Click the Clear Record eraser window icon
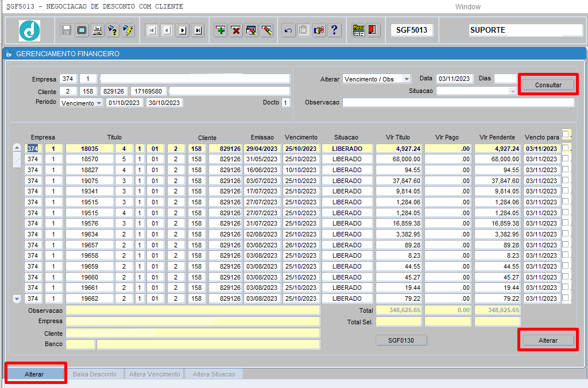 tap(252, 30)
